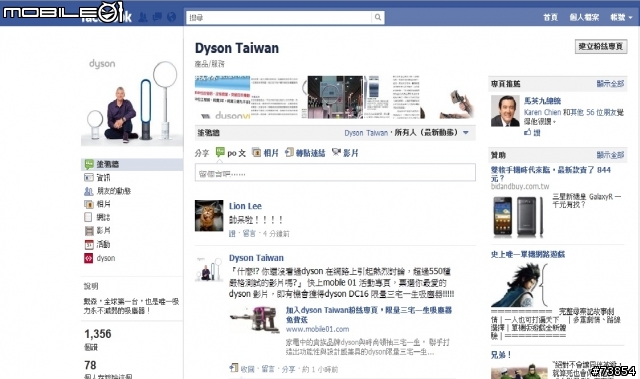Click the 資訊 sidebar icon

(x=89, y=177)
